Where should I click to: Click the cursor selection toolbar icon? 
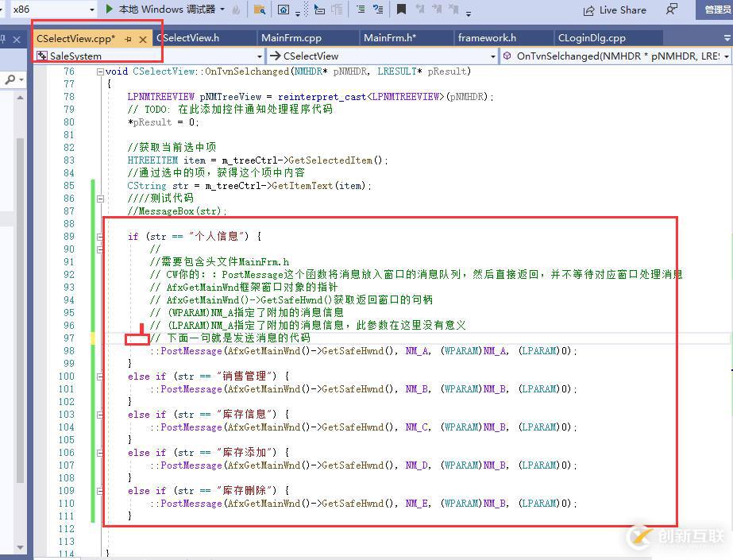pos(319,10)
